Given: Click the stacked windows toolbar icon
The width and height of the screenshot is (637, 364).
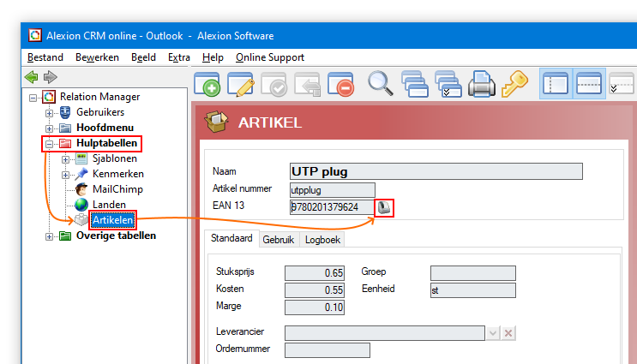Looking at the screenshot, I should click(414, 85).
